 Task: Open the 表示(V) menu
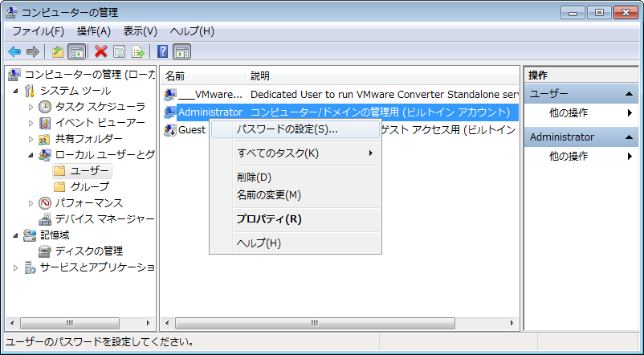141,31
